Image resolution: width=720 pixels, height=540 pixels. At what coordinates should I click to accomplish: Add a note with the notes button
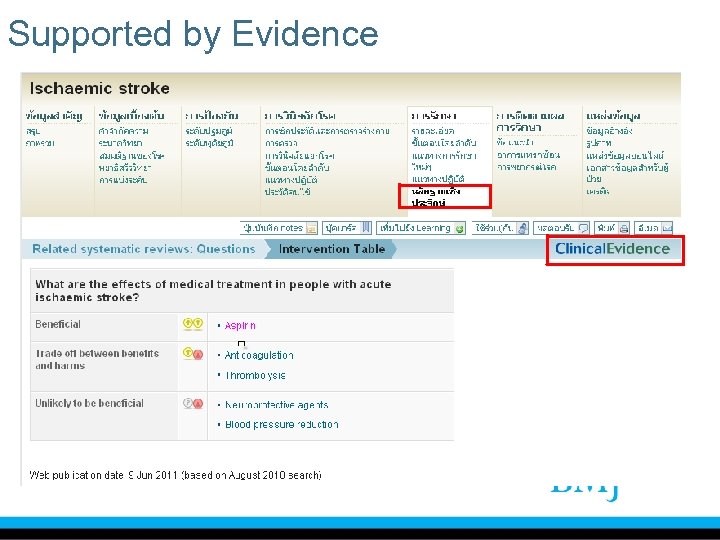pyautogui.click(x=279, y=228)
